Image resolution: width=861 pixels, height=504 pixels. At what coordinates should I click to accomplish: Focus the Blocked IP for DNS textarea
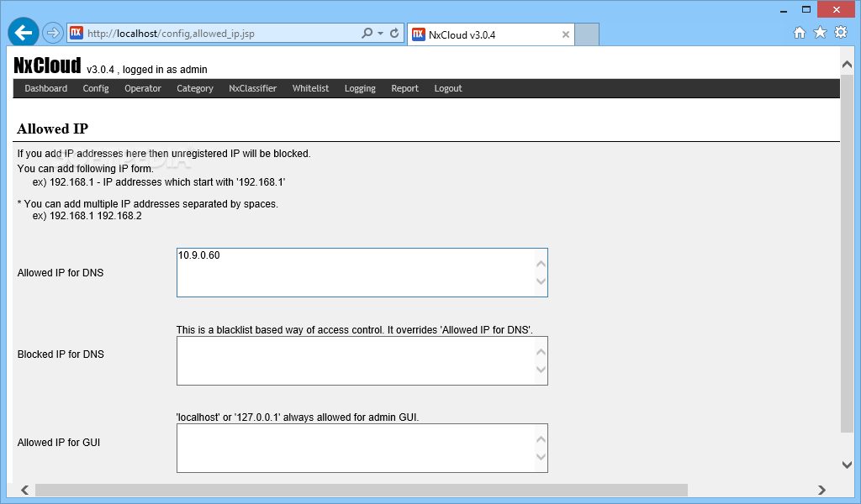[x=362, y=361]
